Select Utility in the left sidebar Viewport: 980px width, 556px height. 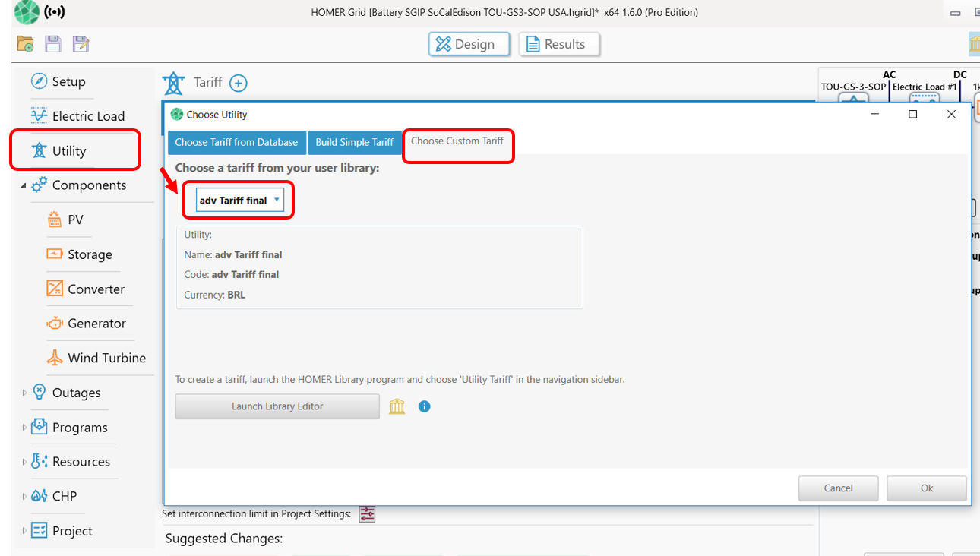tap(68, 151)
